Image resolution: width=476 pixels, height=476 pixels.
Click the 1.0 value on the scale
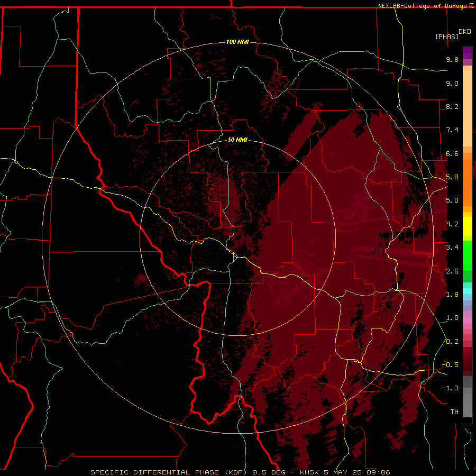452,318
